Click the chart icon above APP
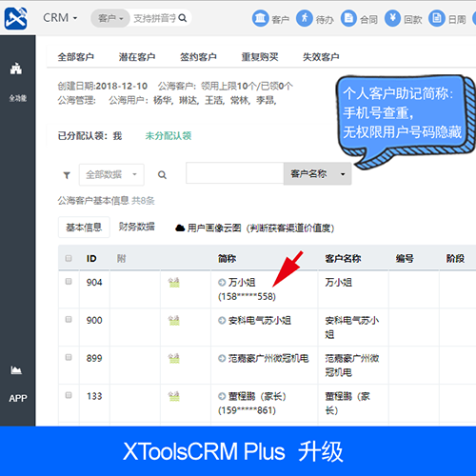This screenshot has width=476, height=476. click(x=16, y=370)
